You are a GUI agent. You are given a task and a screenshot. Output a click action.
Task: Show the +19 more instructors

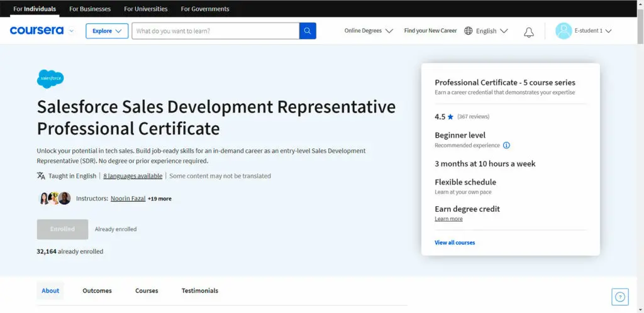click(x=160, y=199)
